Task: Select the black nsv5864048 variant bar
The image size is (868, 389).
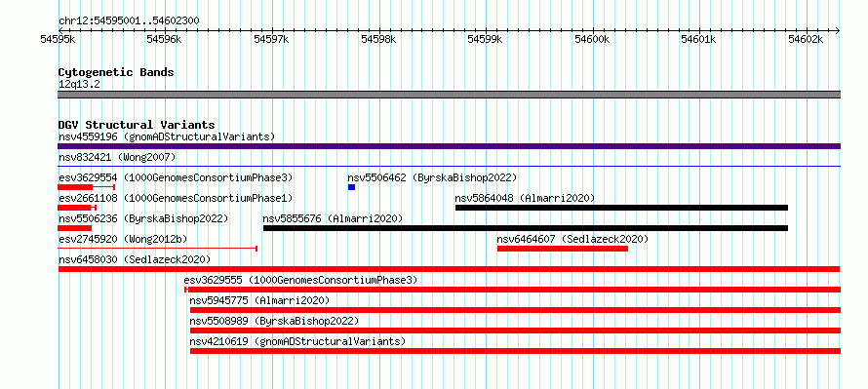Action: point(621,208)
